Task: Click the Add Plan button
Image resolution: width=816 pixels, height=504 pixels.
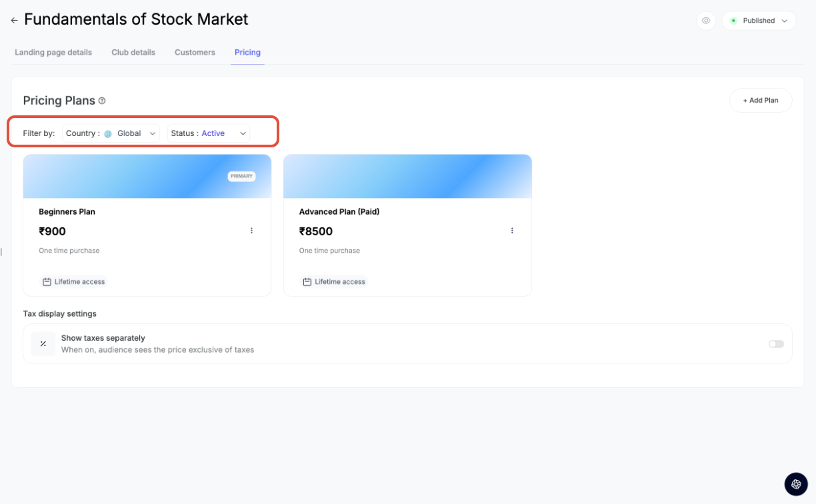Action: tap(761, 101)
